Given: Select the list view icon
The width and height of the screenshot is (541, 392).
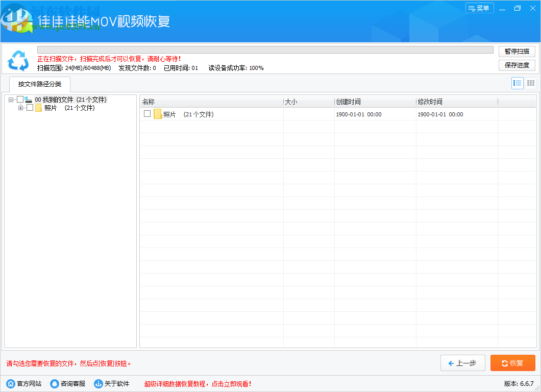Looking at the screenshot, I should coord(517,83).
